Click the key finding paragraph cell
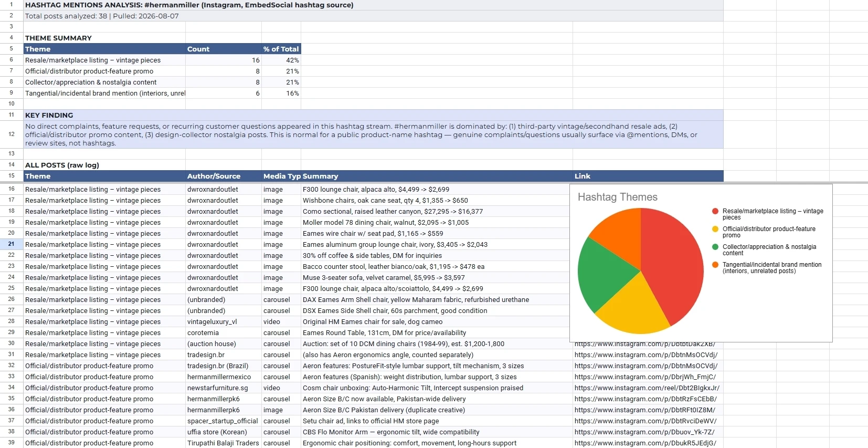The image size is (868, 448). pos(373,134)
